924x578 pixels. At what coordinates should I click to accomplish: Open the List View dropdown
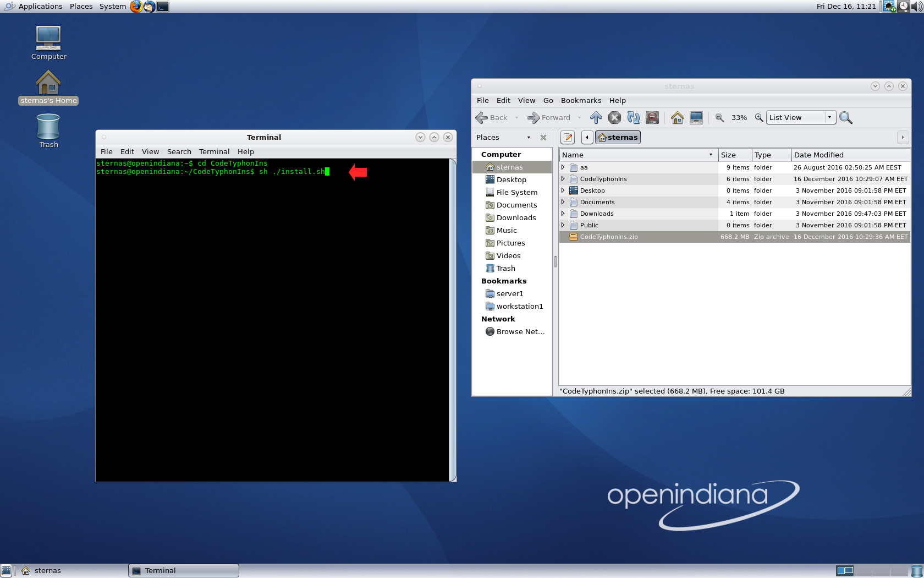pos(801,117)
